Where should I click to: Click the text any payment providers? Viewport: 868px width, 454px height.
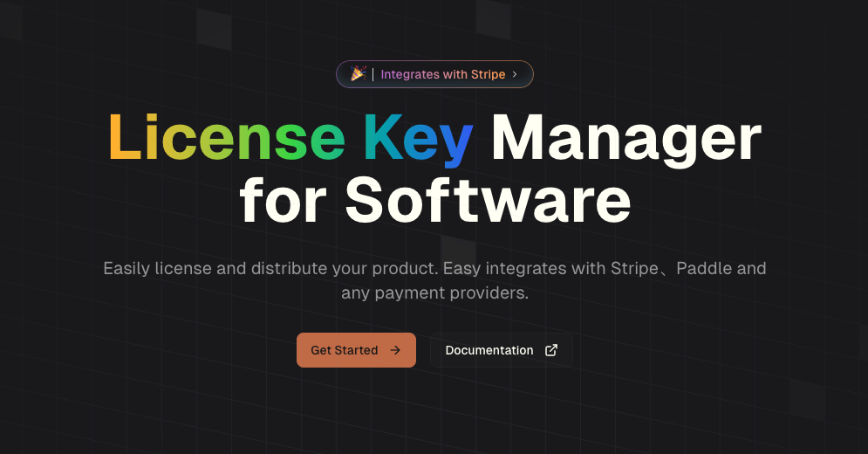pos(434,293)
